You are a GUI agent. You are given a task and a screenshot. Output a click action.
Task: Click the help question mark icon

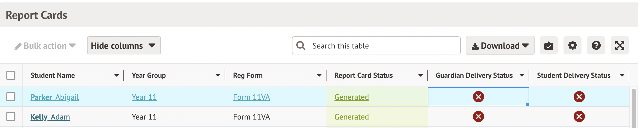(x=596, y=45)
